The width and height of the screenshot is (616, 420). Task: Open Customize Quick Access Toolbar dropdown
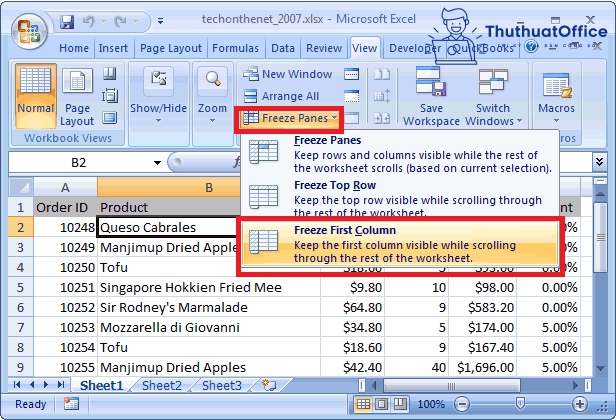[x=160, y=21]
